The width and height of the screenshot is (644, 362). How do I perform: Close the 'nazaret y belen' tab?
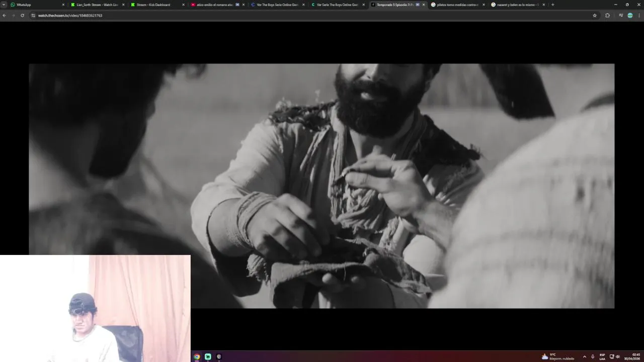pos(543,5)
